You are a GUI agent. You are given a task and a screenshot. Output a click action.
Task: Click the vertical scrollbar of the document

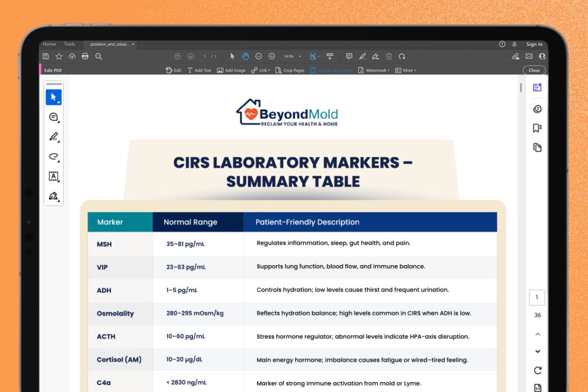point(521,88)
